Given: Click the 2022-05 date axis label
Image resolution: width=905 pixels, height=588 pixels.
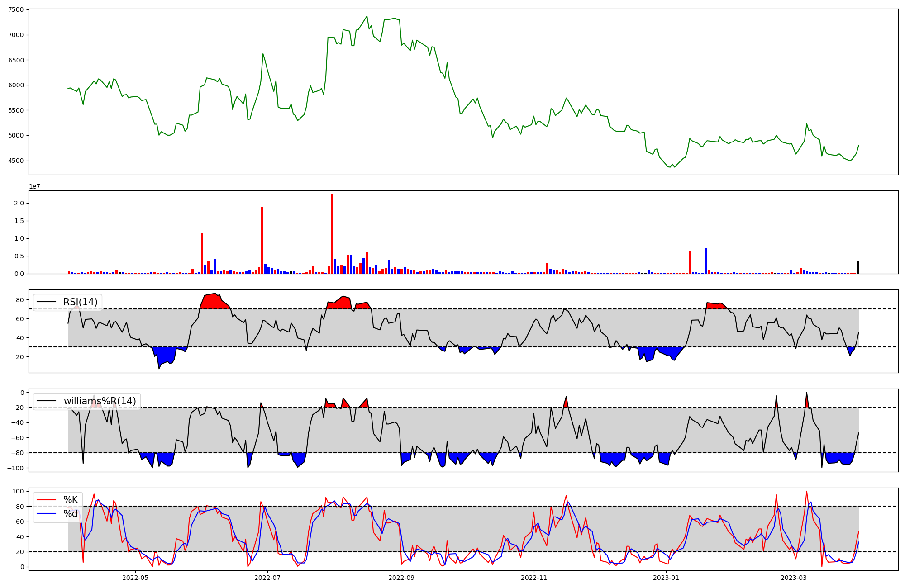Looking at the screenshot, I should pyautogui.click(x=135, y=578).
